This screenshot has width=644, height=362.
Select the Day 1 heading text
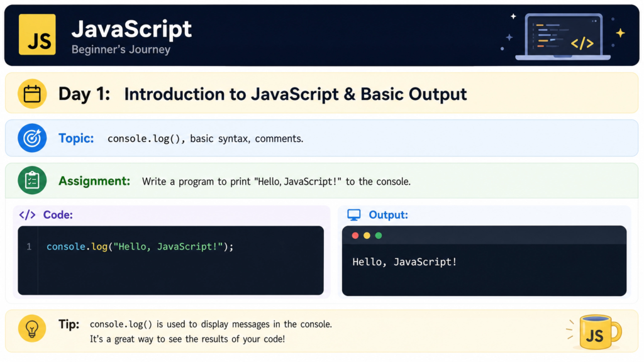84,94
